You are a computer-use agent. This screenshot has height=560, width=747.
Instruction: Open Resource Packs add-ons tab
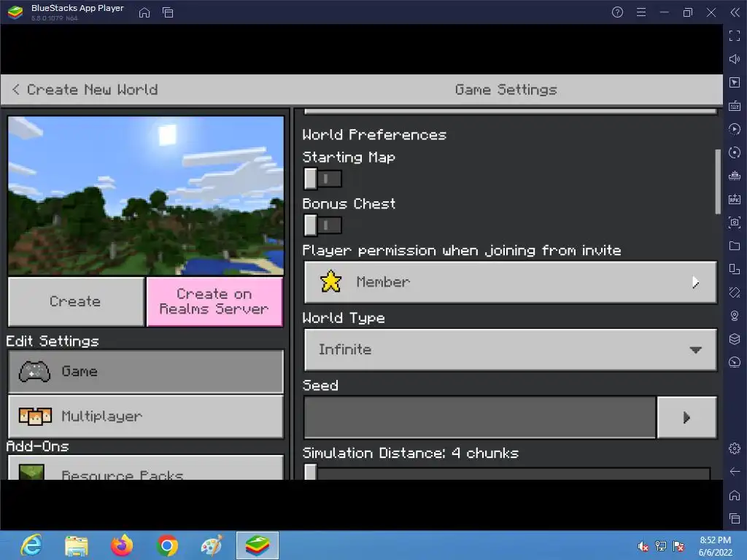click(146, 468)
